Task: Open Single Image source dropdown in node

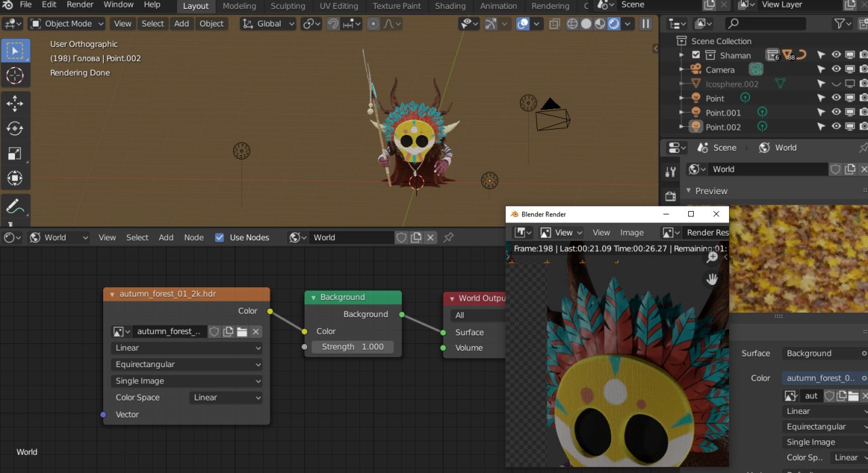Action: coord(186,381)
